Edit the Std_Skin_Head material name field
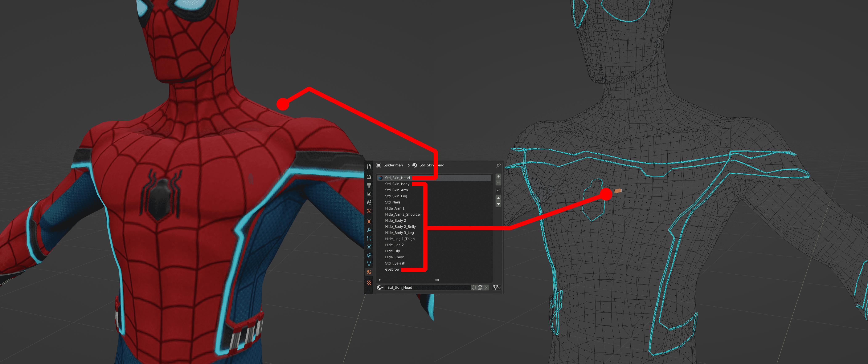 pos(428,287)
